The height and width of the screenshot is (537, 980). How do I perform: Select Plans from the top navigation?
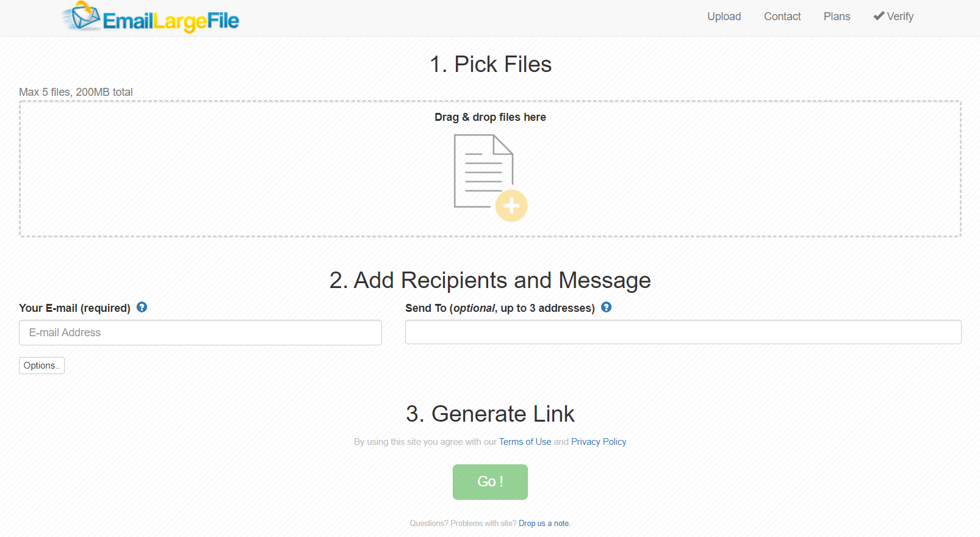(837, 16)
